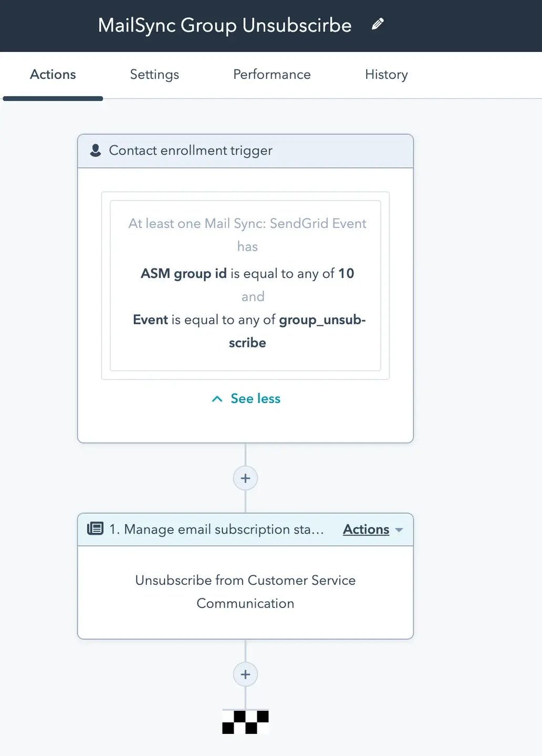This screenshot has width=542, height=756.
Task: Open the Manage email subscription step title
Action: [216, 529]
